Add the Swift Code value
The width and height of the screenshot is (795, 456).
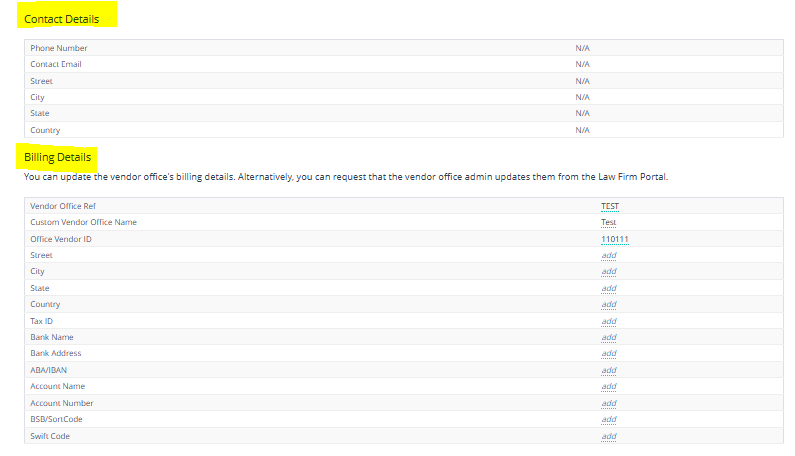(x=608, y=436)
